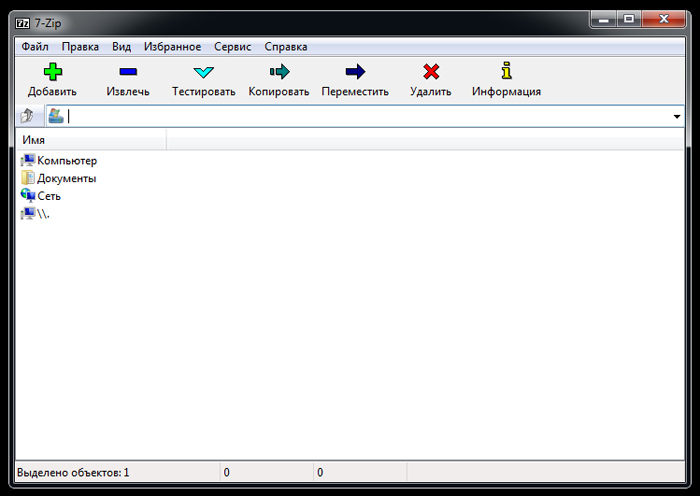The height and width of the screenshot is (496, 700).
Task: Click the Документы name text
Action: coord(67,178)
